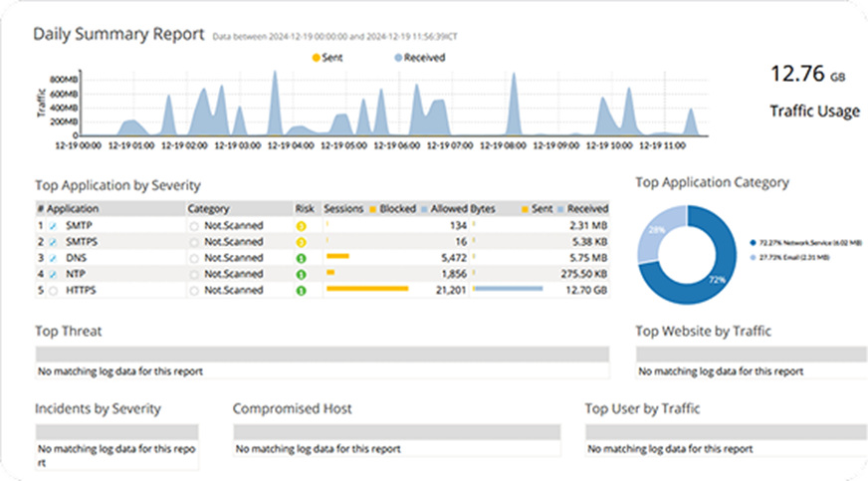Click the 12-19 06:00 axis label
This screenshot has width=868, height=481.
[397, 145]
